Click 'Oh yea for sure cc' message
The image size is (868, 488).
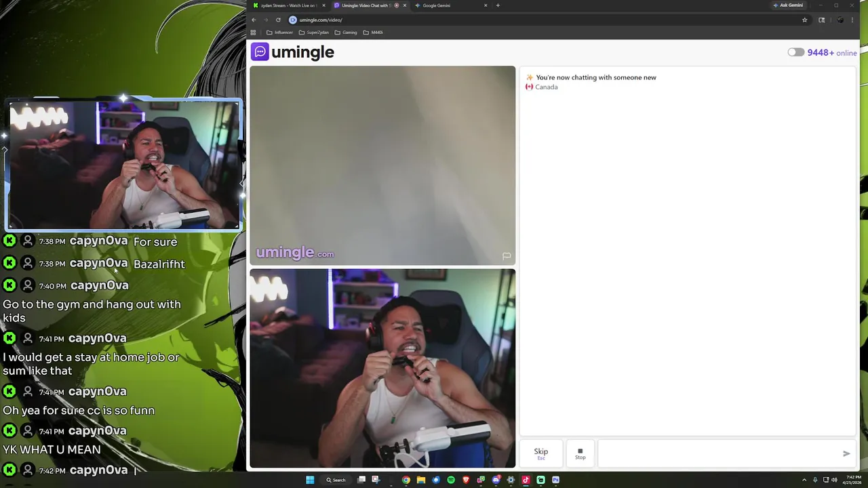pos(79,410)
